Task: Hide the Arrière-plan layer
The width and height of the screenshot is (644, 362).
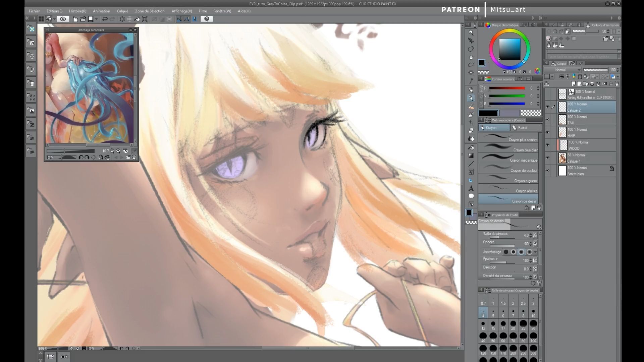Action: 547,171
